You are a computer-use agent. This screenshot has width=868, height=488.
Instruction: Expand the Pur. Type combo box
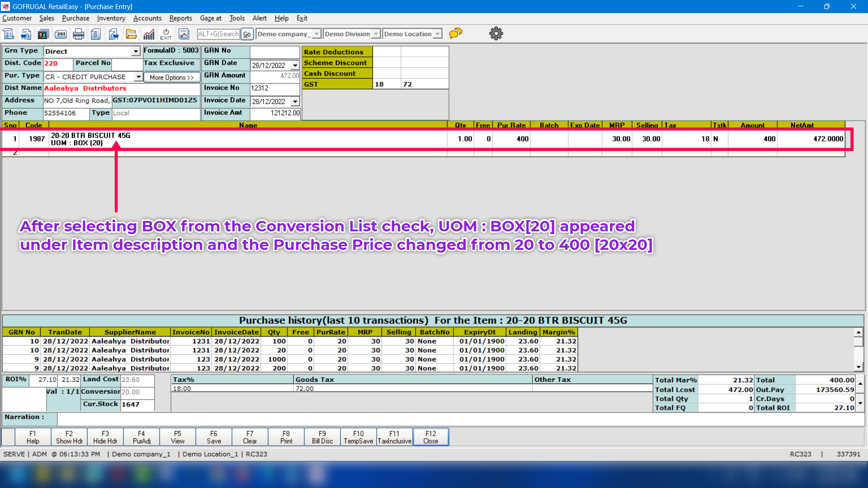click(138, 77)
